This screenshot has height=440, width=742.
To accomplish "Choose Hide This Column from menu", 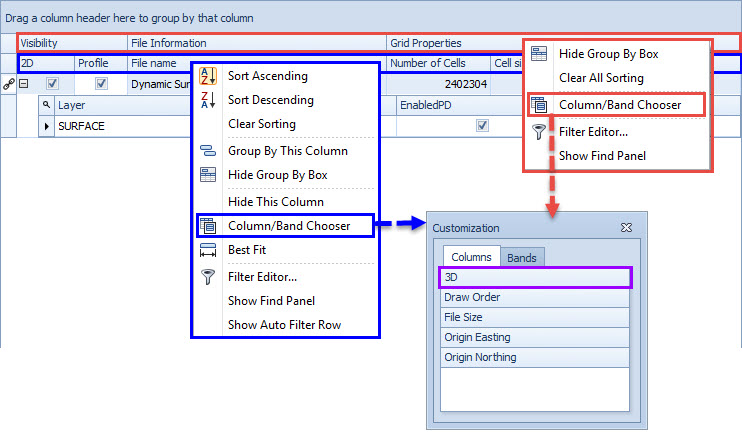I will pyautogui.click(x=275, y=201).
